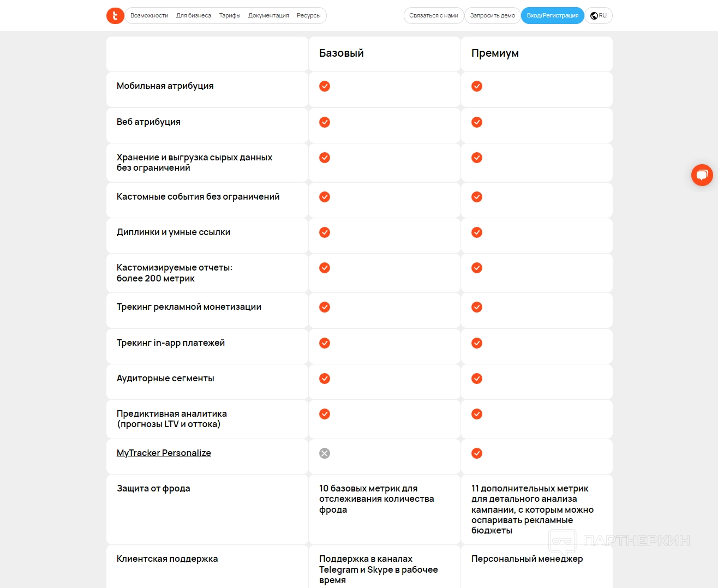Open the Для бизнеса menu

tap(194, 15)
